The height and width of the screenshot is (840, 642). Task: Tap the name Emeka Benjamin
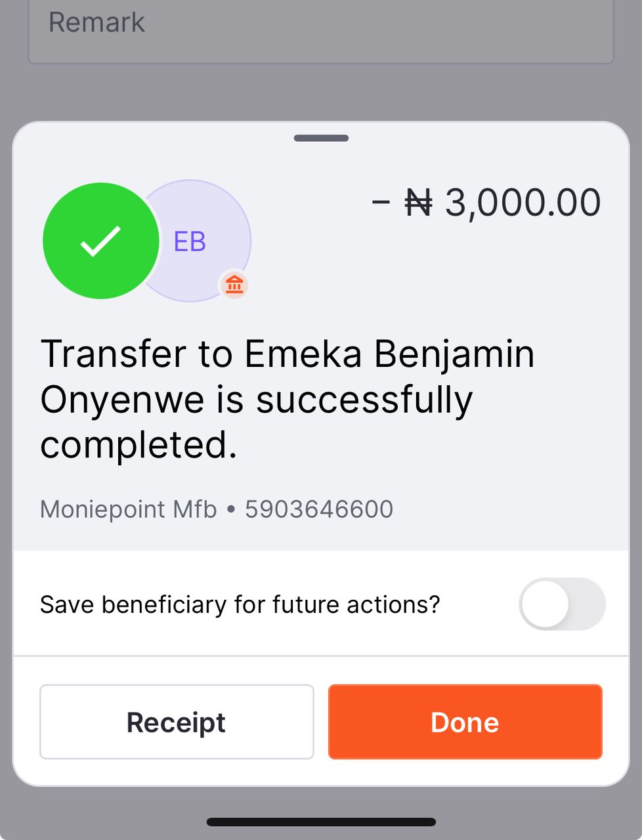[x=389, y=354]
